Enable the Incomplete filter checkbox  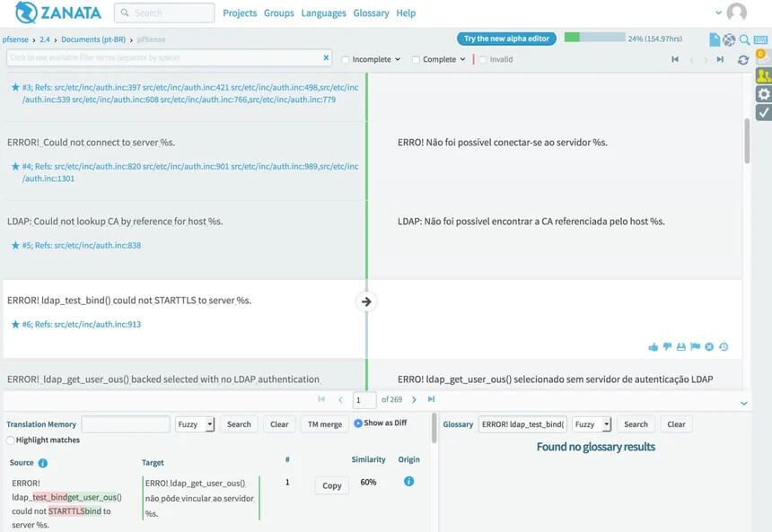pos(347,60)
